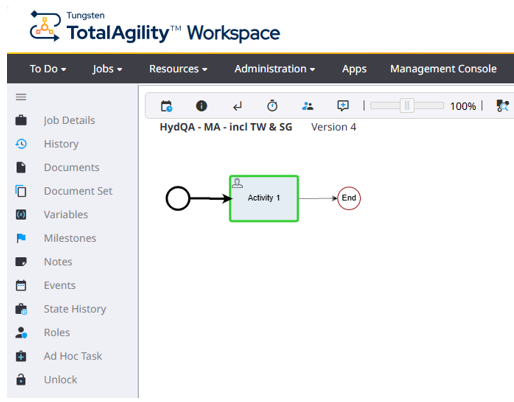This screenshot has height=402, width=514.
Task: Click the Job Details briefcase icon
Action: pos(21,120)
